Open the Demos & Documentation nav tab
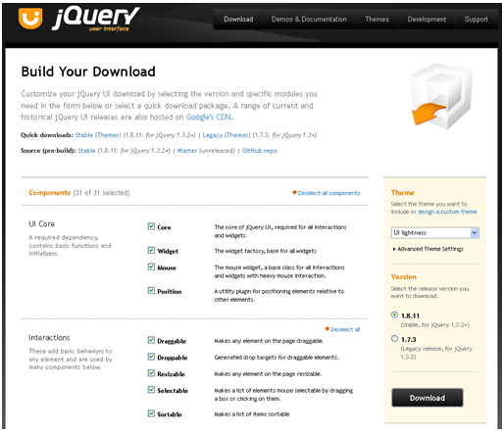Image resolution: width=504 pixels, height=434 pixels. [309, 20]
